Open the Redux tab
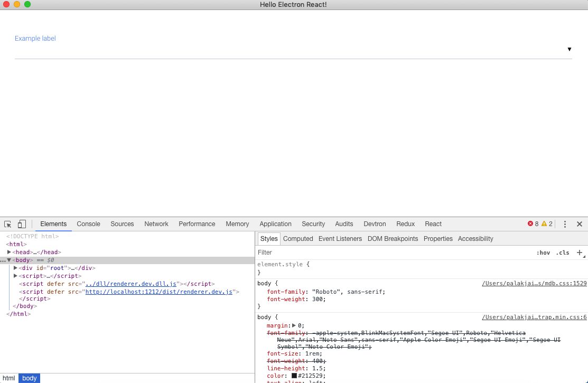Viewport: 588px width, 383px height. point(405,224)
